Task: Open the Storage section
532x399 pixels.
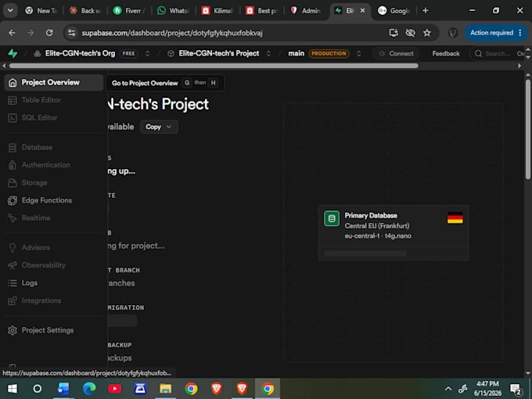Action: pyautogui.click(x=54, y=182)
